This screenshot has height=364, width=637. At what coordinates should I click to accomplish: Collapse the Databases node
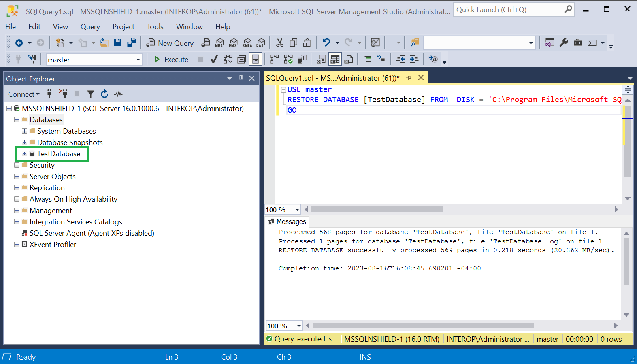pyautogui.click(x=17, y=120)
